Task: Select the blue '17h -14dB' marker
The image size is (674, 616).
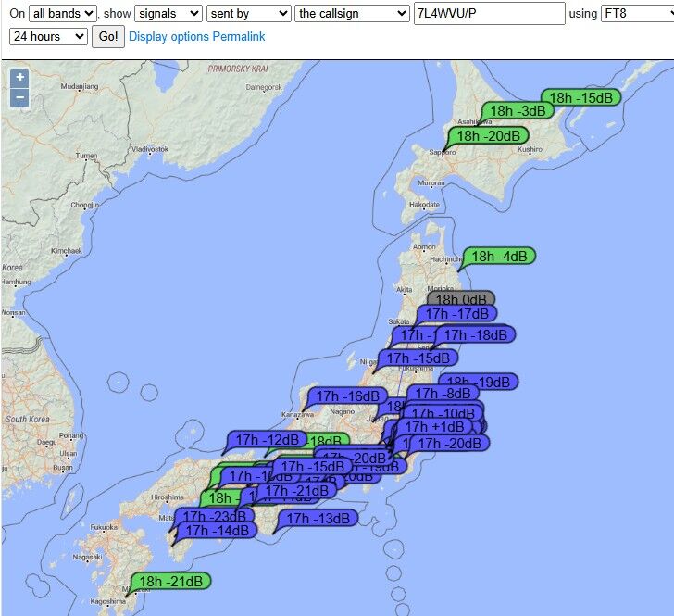Action: [217, 531]
